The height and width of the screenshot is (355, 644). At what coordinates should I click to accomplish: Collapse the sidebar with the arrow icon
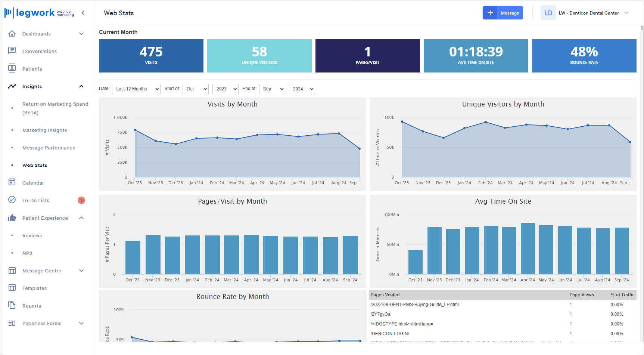83,13
